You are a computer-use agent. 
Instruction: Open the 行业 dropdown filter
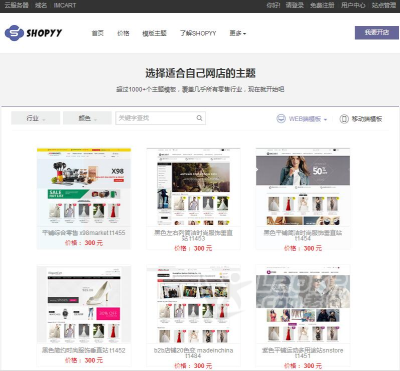click(36, 118)
